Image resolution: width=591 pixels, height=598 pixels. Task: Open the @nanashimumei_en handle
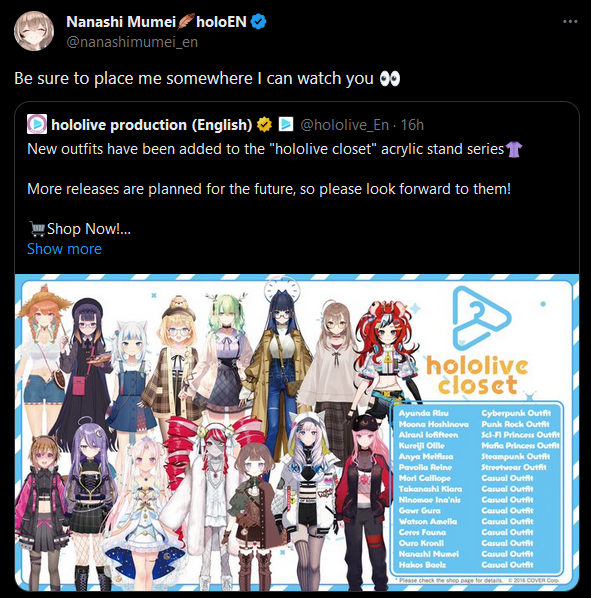(x=132, y=42)
